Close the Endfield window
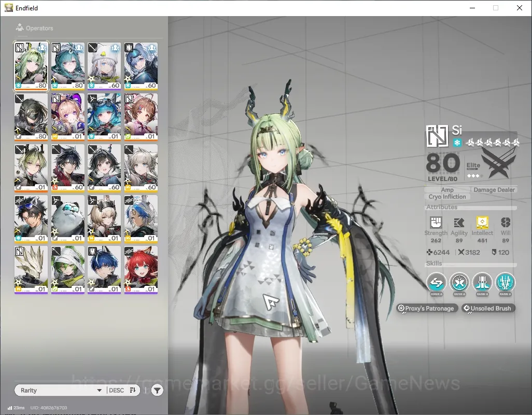Viewport: 532px width, 415px height. (520, 8)
